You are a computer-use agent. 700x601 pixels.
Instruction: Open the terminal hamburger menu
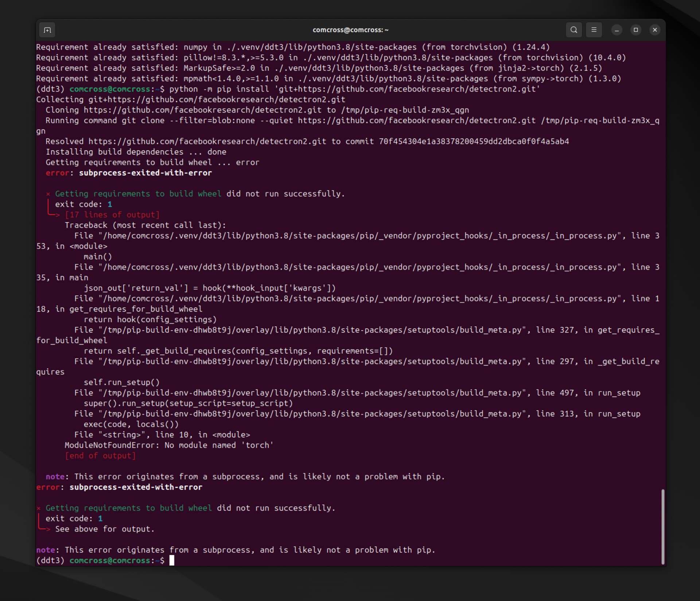(x=594, y=30)
